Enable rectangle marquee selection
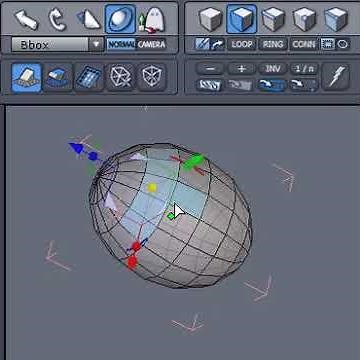The image size is (360, 360). [327, 44]
